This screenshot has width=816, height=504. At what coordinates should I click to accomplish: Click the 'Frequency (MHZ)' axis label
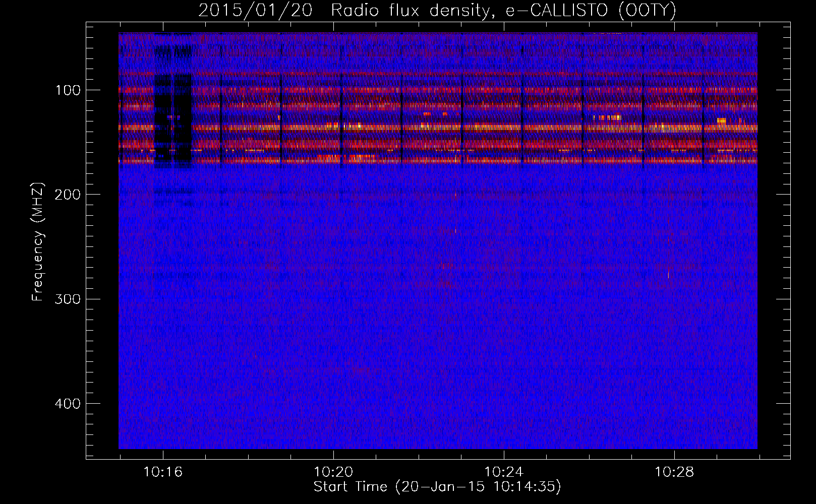38,242
